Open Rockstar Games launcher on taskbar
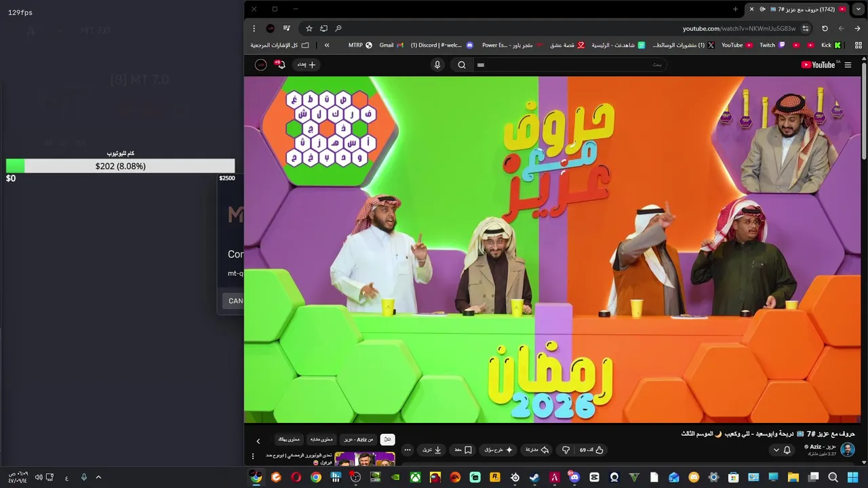 495,477
